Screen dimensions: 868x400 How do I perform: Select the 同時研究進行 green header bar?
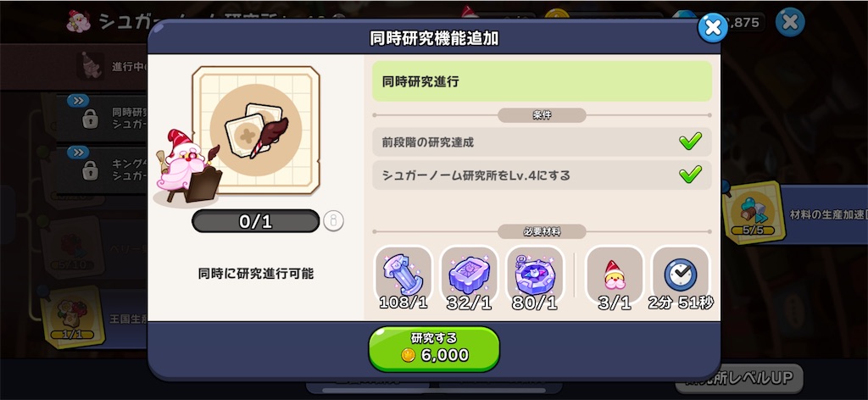pyautogui.click(x=542, y=81)
